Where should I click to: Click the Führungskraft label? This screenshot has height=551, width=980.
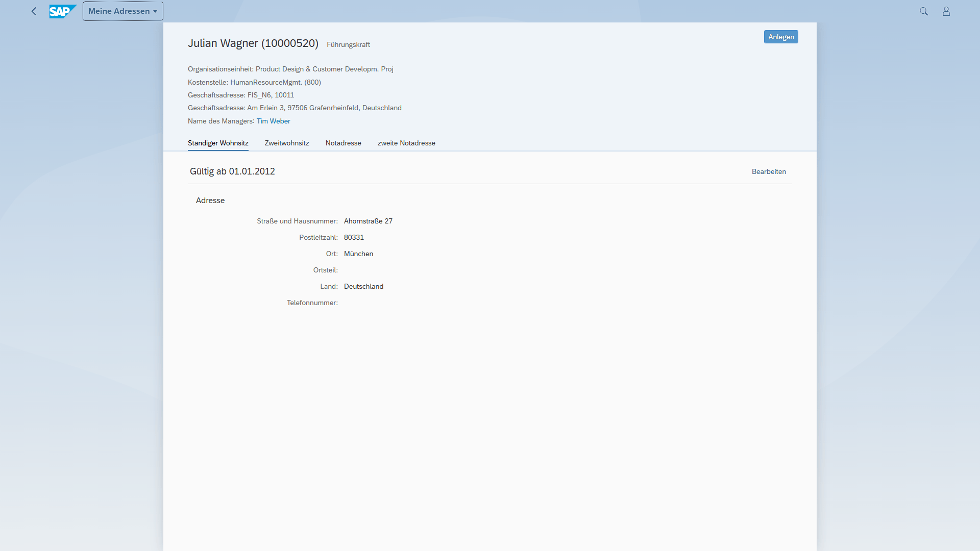pos(349,44)
